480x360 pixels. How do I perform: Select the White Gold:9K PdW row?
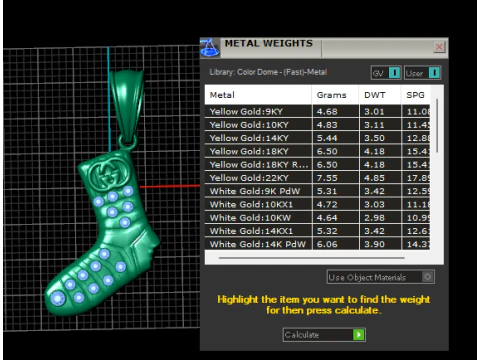pyautogui.click(x=317, y=191)
